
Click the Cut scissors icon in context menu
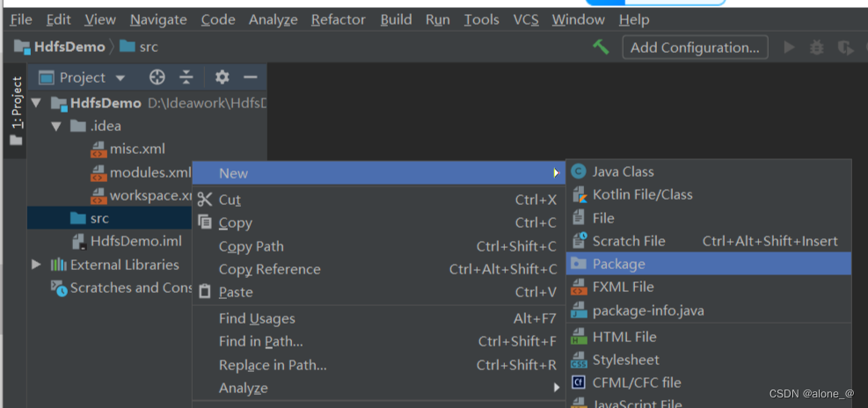click(x=205, y=200)
